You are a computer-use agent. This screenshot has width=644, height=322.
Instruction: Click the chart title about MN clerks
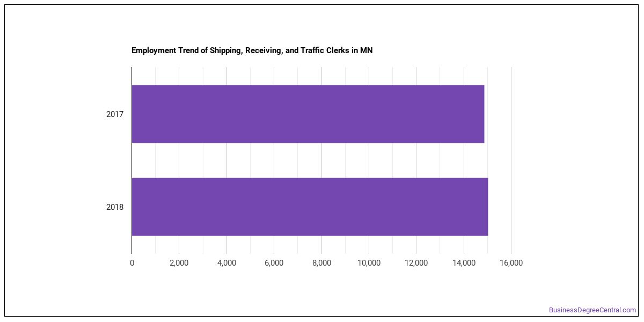click(x=252, y=50)
